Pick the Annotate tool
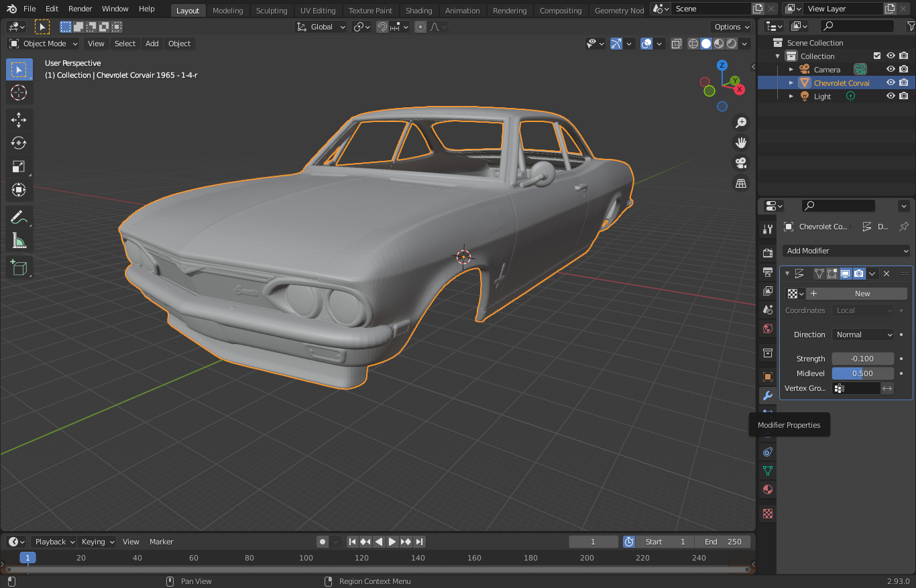The height and width of the screenshot is (588, 916). [x=19, y=217]
